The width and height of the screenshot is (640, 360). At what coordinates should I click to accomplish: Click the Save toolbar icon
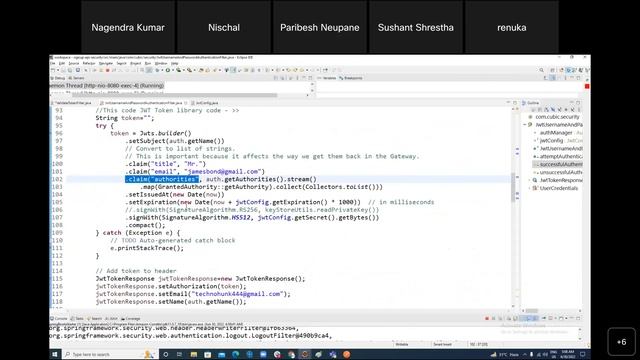point(63,70)
